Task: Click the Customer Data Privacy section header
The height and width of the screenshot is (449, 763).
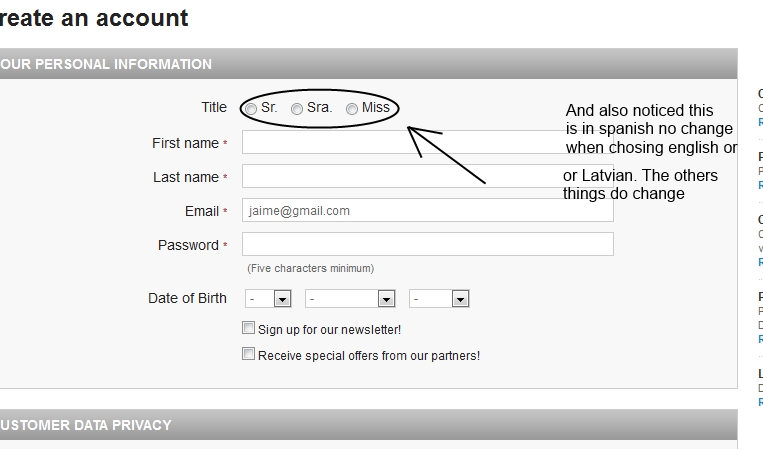Action: tap(86, 425)
